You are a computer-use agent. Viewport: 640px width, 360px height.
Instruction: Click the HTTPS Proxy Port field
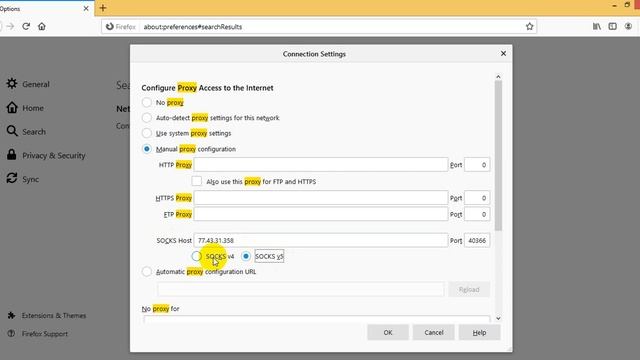(477, 198)
